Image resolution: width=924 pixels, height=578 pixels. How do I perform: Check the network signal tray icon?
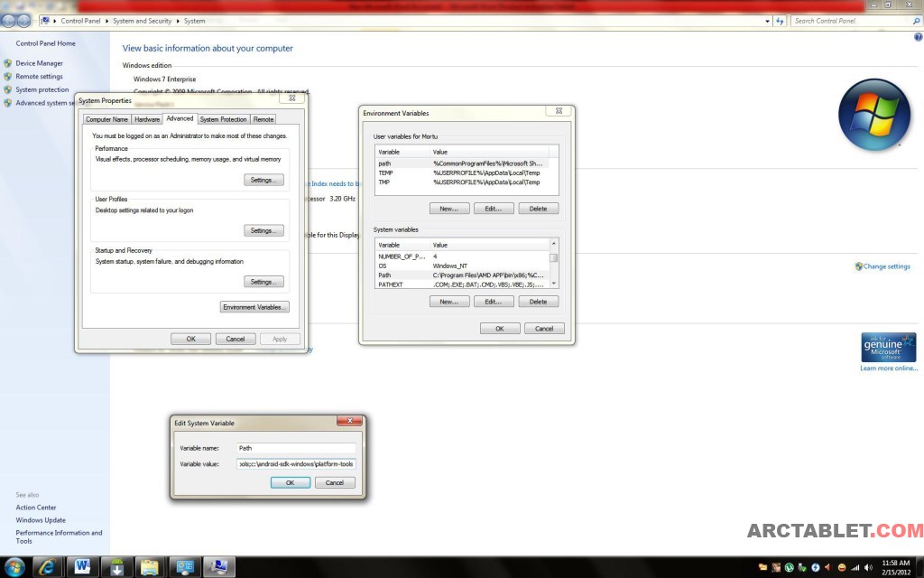click(855, 567)
